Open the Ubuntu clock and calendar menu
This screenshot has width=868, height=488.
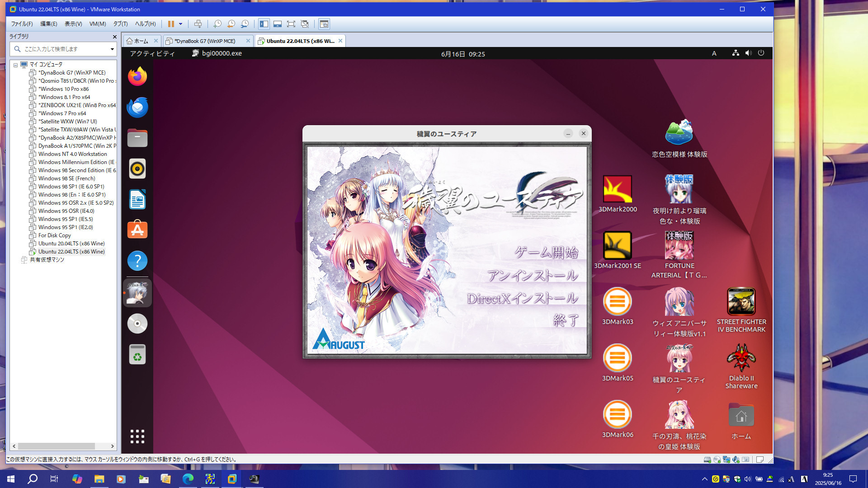pyautogui.click(x=463, y=54)
